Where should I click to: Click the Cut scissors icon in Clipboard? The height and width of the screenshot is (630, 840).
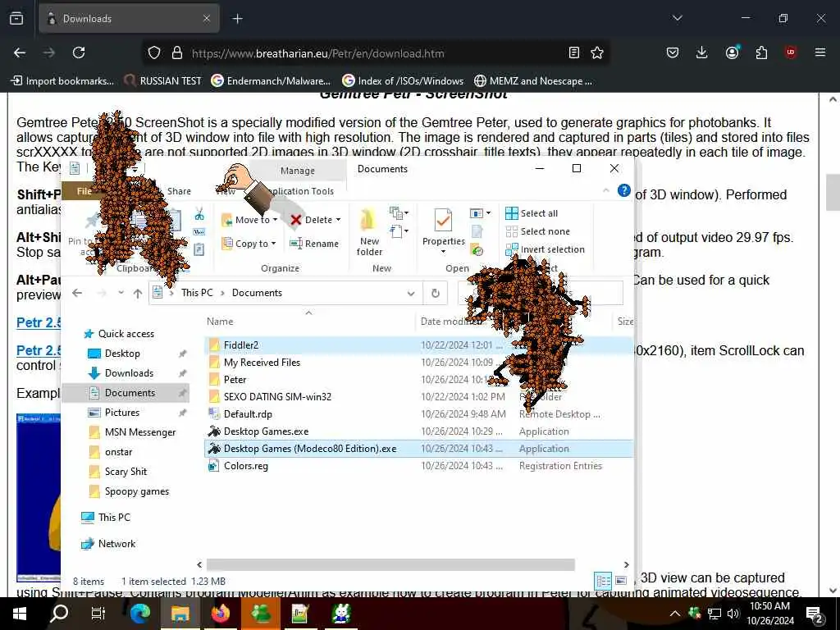click(x=199, y=215)
